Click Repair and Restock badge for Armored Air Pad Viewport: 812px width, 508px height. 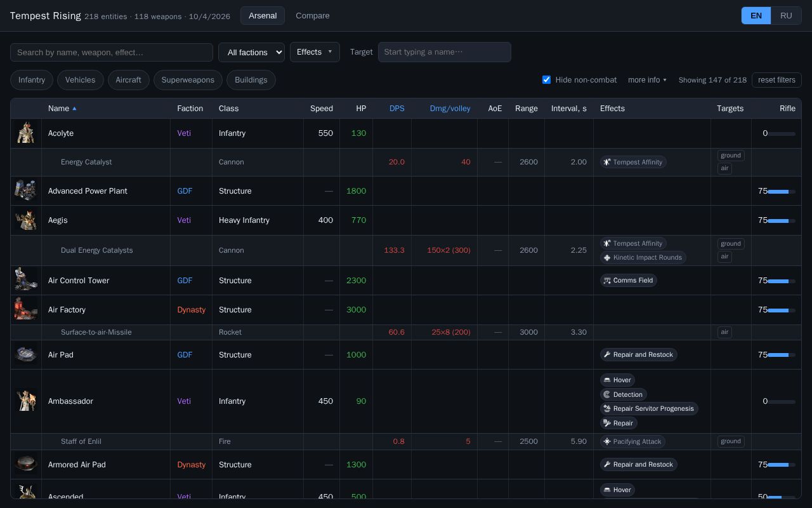(x=639, y=464)
